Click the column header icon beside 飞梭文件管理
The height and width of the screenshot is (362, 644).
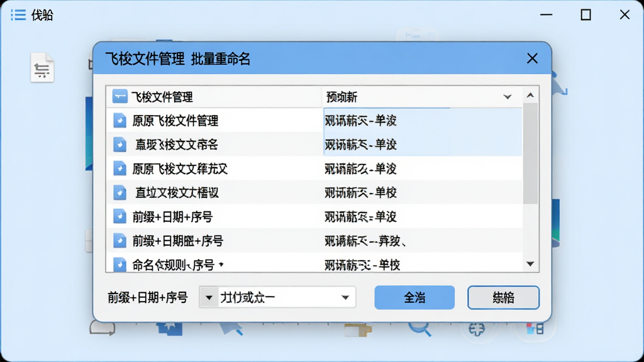tap(119, 97)
